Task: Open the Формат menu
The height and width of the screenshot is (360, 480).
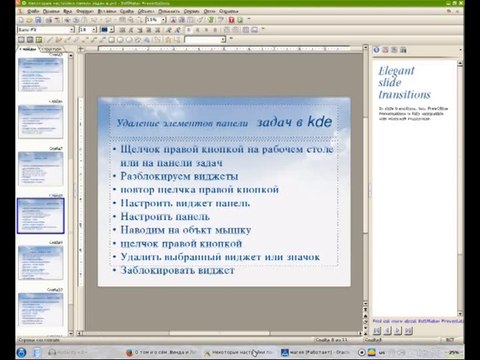Action: [85, 11]
